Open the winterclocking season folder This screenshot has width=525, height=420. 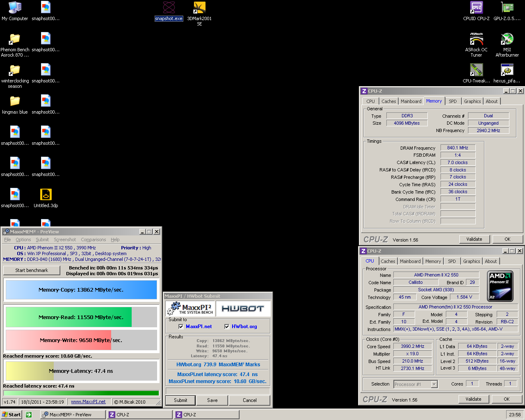[x=15, y=76]
